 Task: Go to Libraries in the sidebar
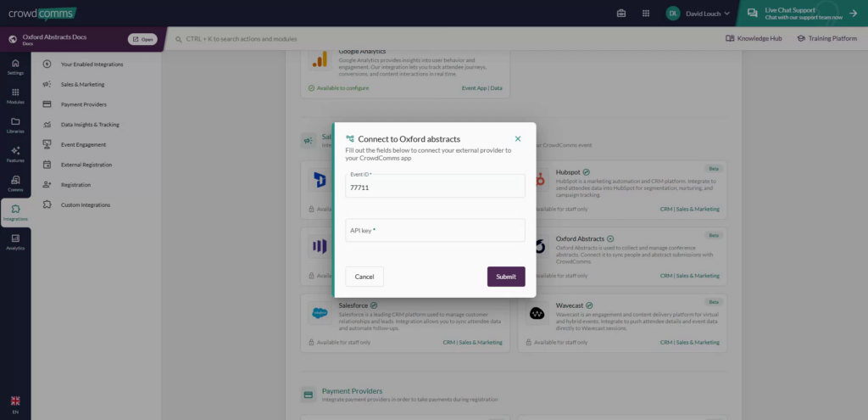click(x=15, y=126)
